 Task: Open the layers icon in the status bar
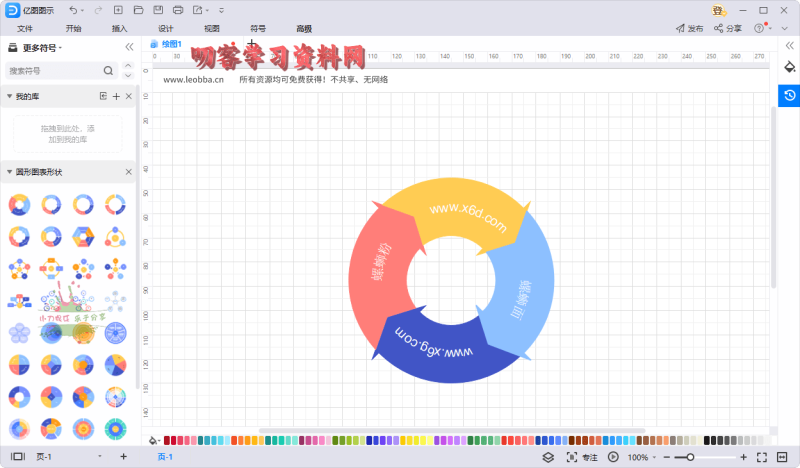548,457
